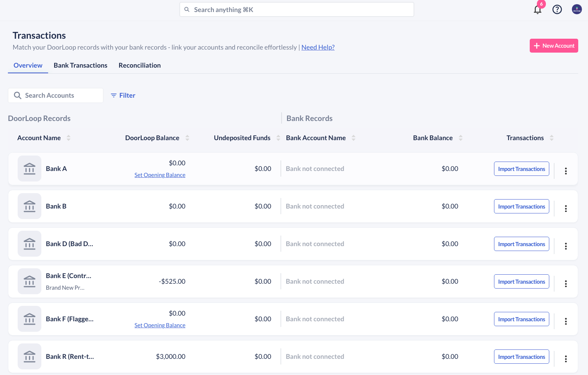Sort by DoorLoop Balance column

tap(187, 138)
